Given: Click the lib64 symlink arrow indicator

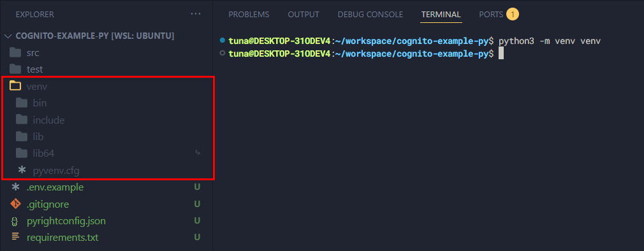Looking at the screenshot, I should (198, 153).
